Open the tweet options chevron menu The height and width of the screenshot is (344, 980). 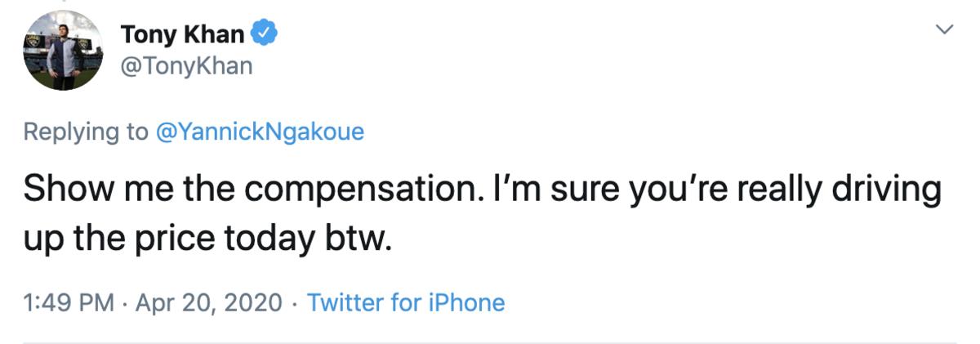(x=944, y=30)
